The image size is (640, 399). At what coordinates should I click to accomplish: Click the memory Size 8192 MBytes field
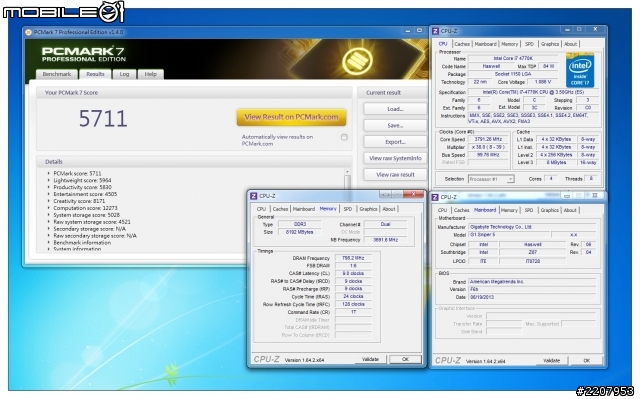click(300, 232)
